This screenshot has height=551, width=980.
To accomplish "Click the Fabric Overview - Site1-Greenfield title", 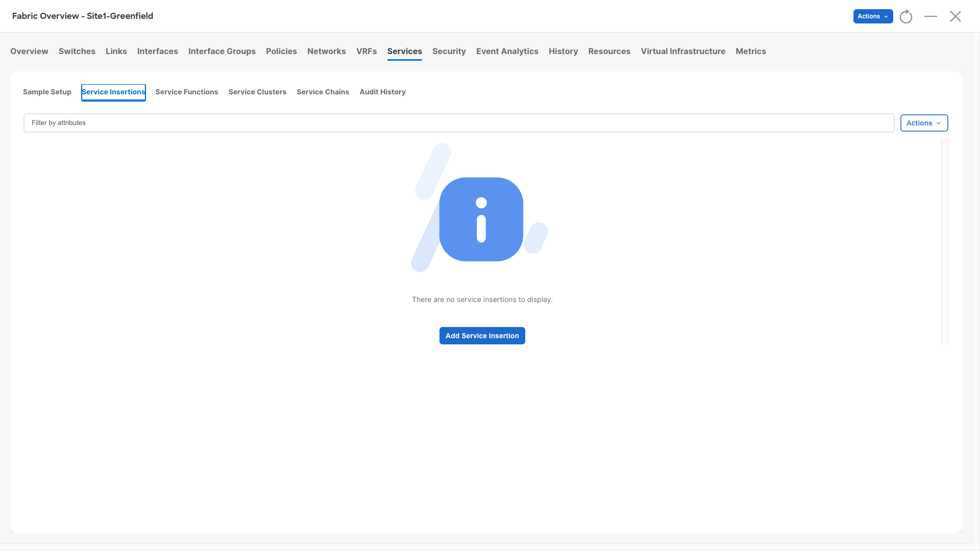I will pos(83,16).
